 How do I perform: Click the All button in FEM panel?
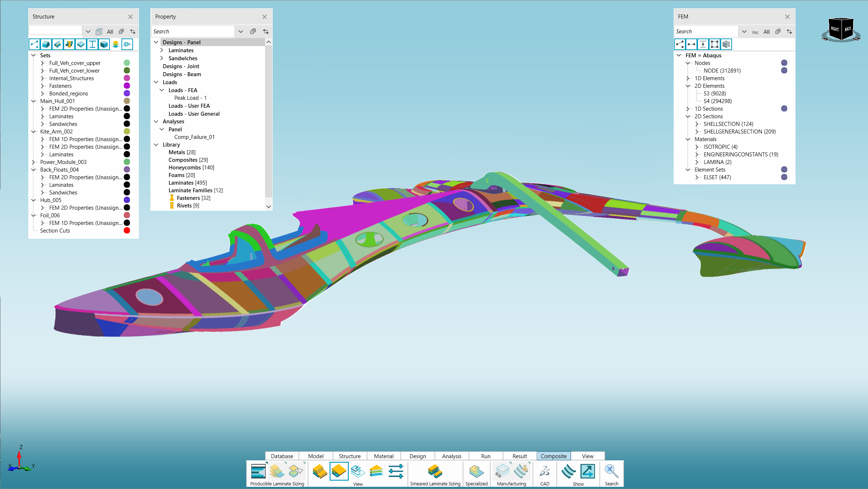[x=766, y=32]
